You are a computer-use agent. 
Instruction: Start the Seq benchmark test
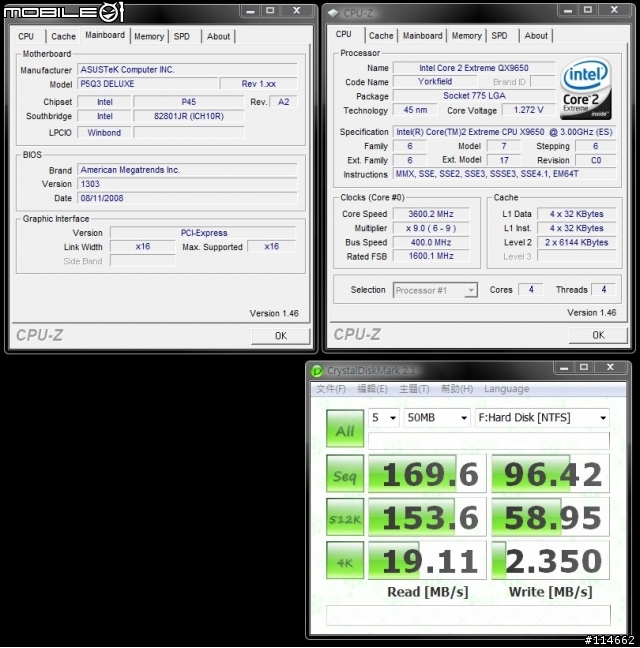(x=345, y=474)
